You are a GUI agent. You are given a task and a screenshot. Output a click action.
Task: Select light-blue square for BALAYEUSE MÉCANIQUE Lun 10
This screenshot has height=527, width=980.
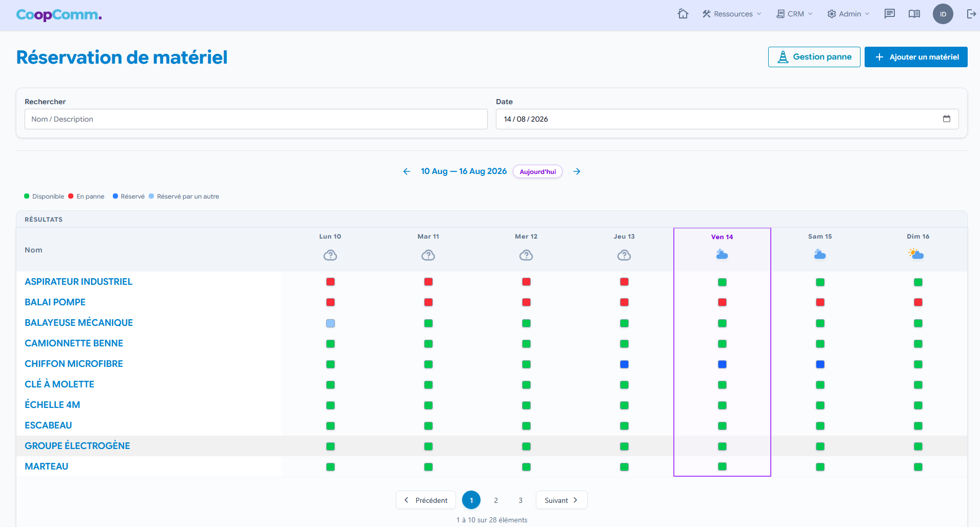(x=330, y=323)
